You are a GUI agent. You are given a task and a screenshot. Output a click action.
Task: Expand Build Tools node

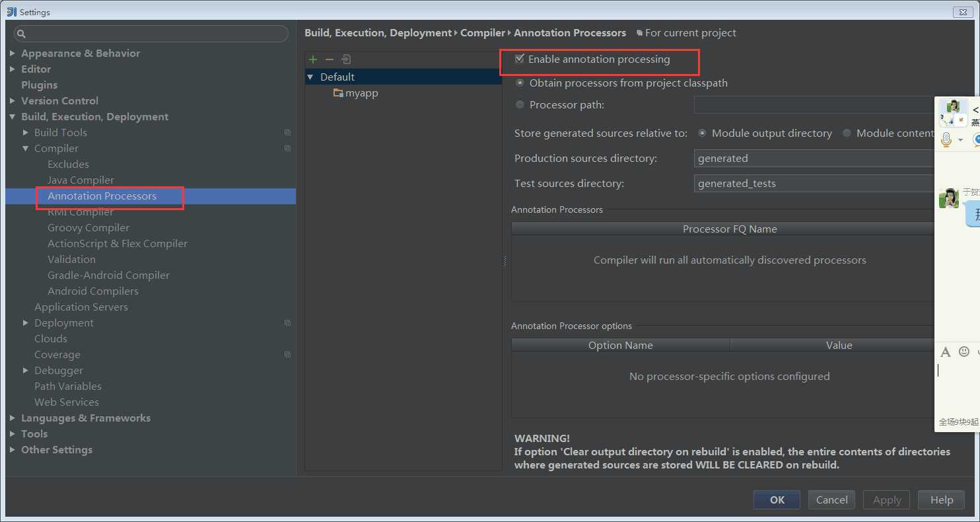[26, 132]
